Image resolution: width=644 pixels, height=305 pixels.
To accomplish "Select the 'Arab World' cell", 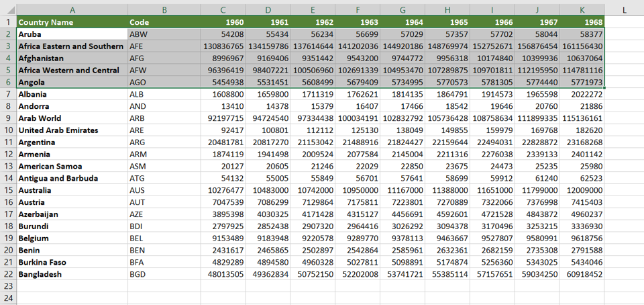I will 72,118.
